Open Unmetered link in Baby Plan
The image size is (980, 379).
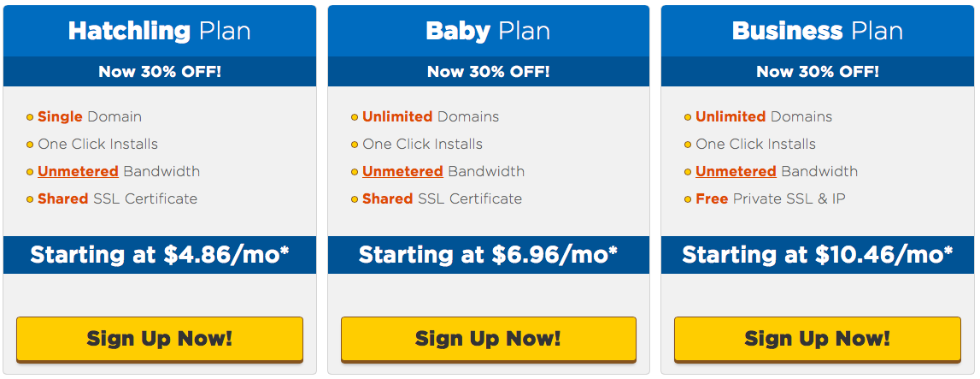[x=402, y=171]
